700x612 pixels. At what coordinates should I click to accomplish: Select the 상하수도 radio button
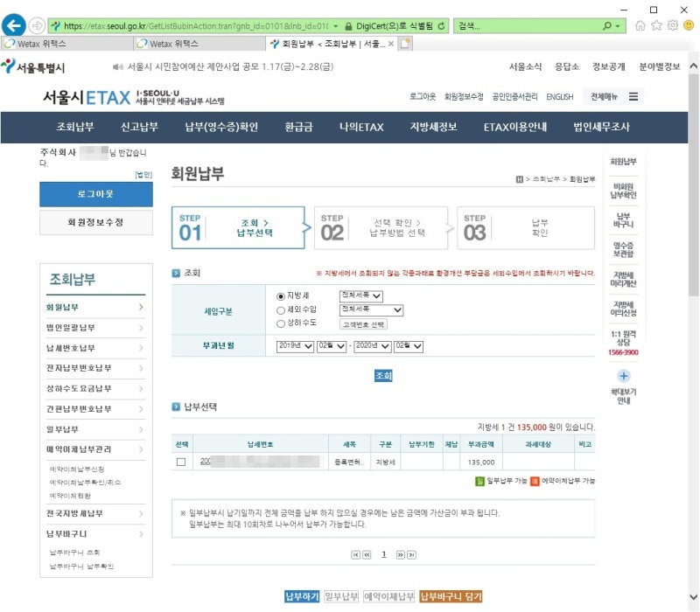pos(280,323)
